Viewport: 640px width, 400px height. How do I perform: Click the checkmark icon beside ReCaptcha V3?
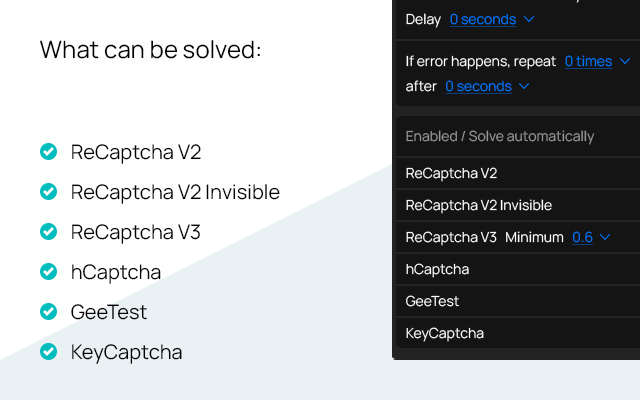pyautogui.click(x=47, y=232)
